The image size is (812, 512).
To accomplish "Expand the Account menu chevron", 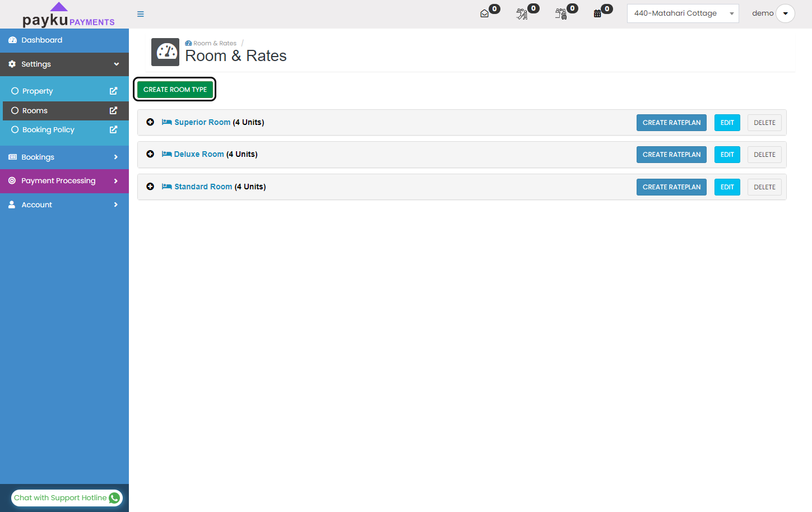I will pyautogui.click(x=116, y=205).
